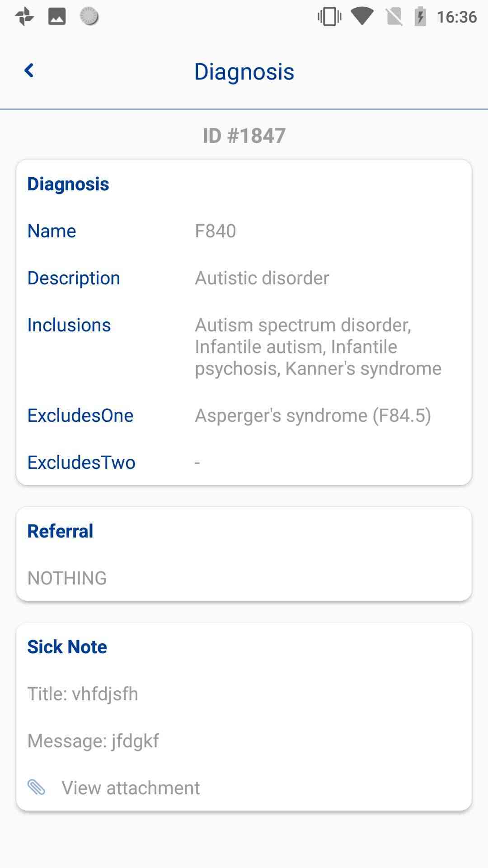Viewport: 488px width, 868px height.
Task: Tap the 16:36 clock in status bar
Action: tap(456, 17)
